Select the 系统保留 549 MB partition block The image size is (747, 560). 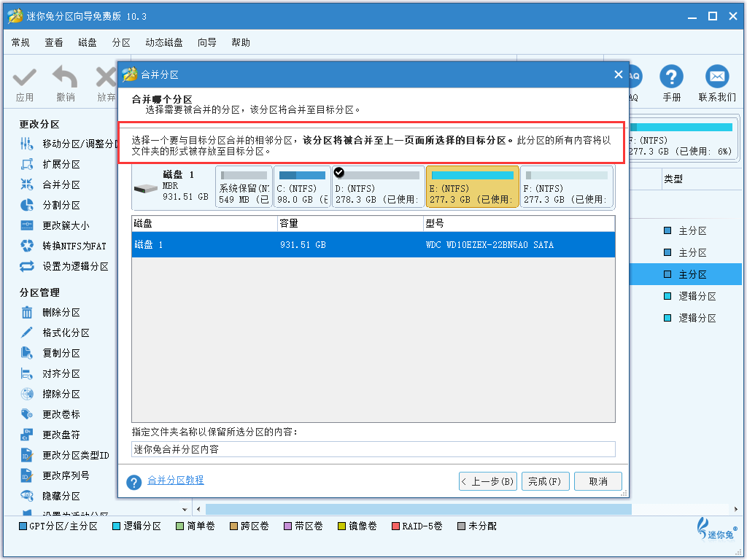tap(244, 187)
